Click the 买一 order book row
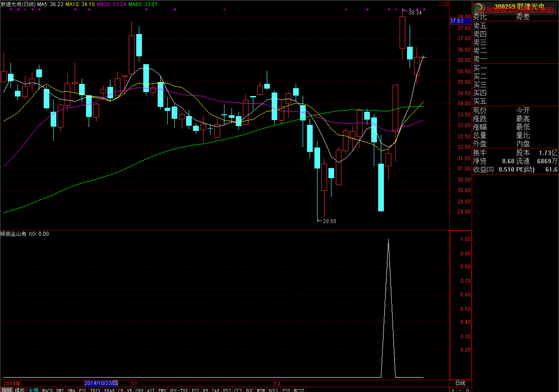Image resolution: width=559 pixels, height=392 pixels. click(515, 68)
